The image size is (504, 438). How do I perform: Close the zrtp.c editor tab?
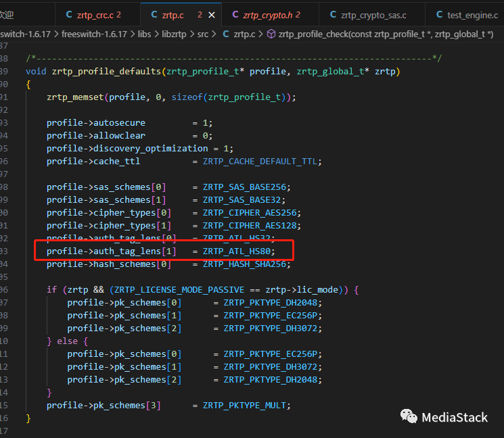212,14
